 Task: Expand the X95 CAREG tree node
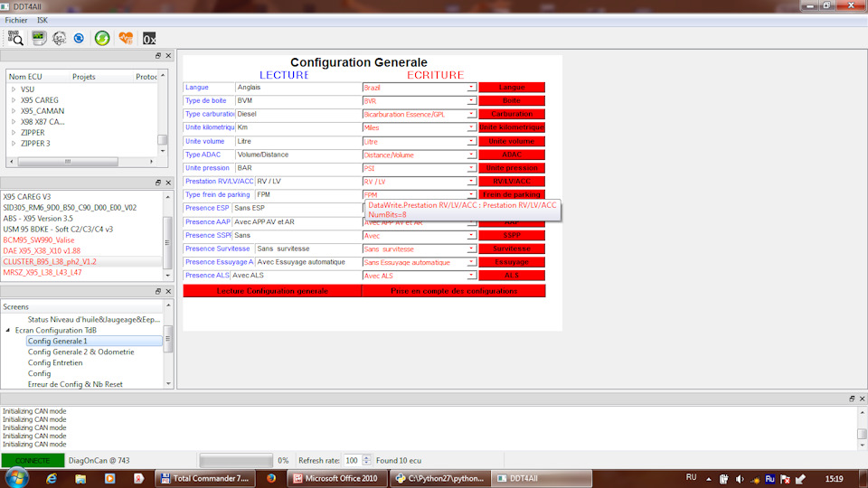14,100
